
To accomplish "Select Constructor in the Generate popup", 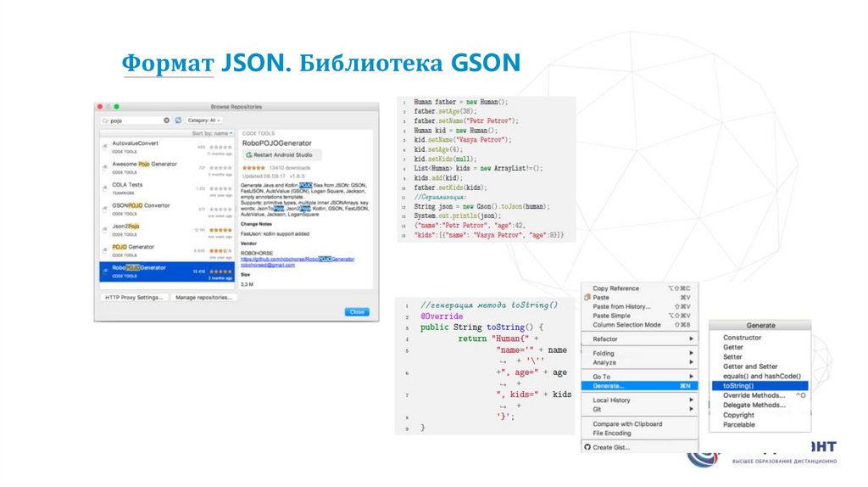I will 759,338.
